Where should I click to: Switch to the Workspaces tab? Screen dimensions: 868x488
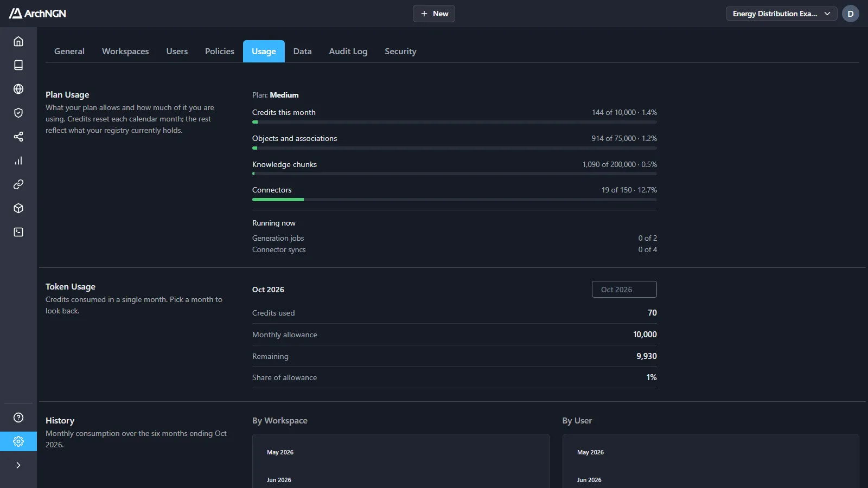pyautogui.click(x=125, y=52)
